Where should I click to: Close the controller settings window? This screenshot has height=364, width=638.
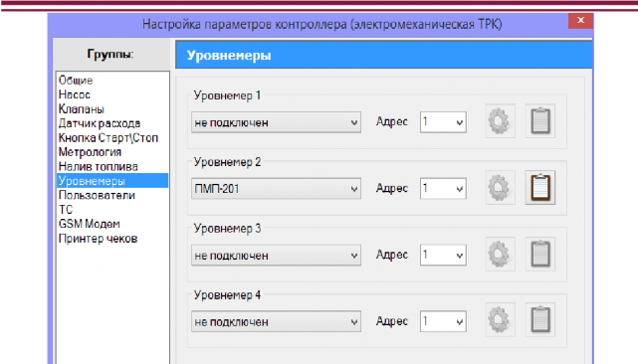580,20
